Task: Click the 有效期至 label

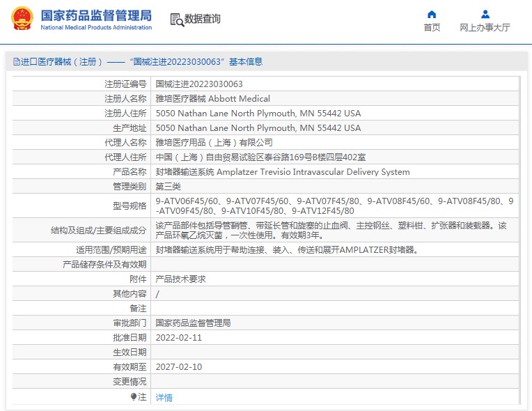Action: click(130, 367)
